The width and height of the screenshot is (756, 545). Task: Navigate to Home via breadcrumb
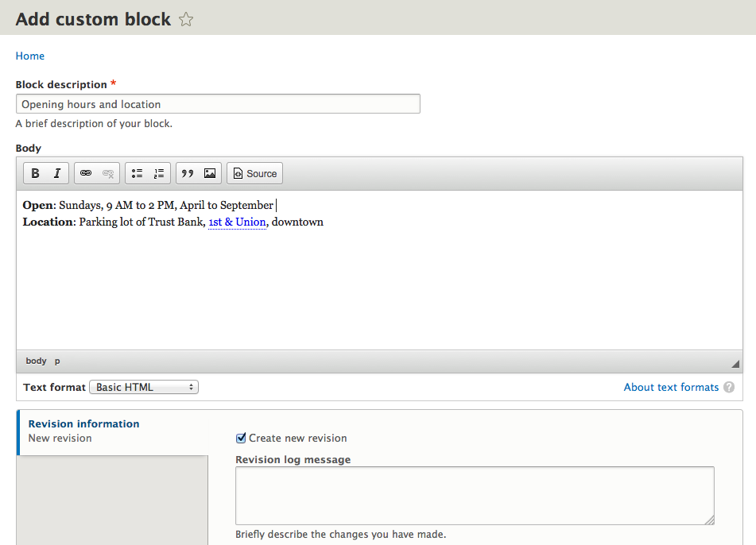click(29, 56)
